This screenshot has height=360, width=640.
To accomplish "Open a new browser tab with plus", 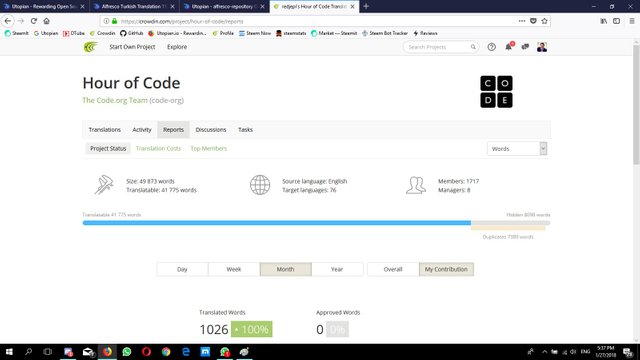I will [366, 6].
